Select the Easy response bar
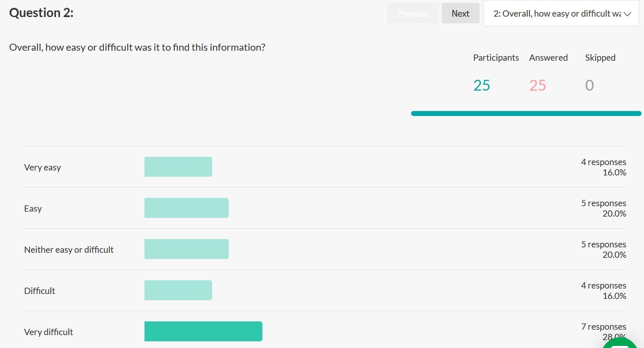The height and width of the screenshot is (348, 644). [x=186, y=208]
